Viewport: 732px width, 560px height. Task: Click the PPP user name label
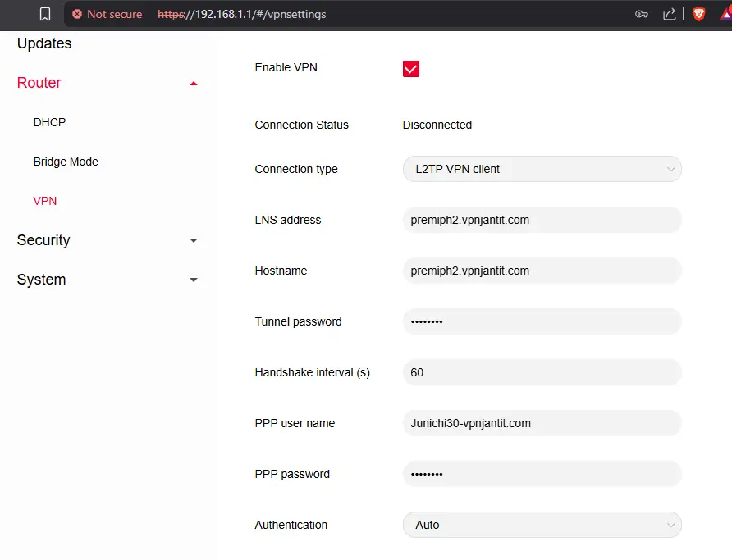[x=295, y=423]
